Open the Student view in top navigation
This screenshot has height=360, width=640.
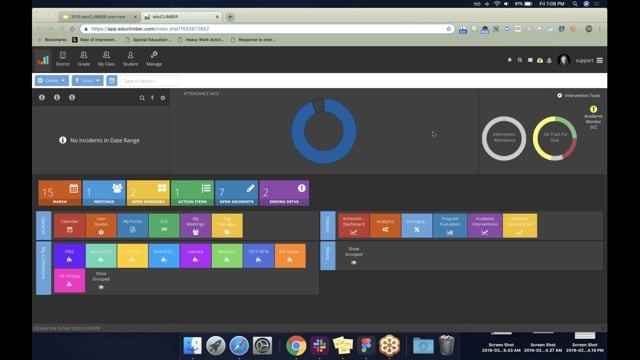click(130, 59)
